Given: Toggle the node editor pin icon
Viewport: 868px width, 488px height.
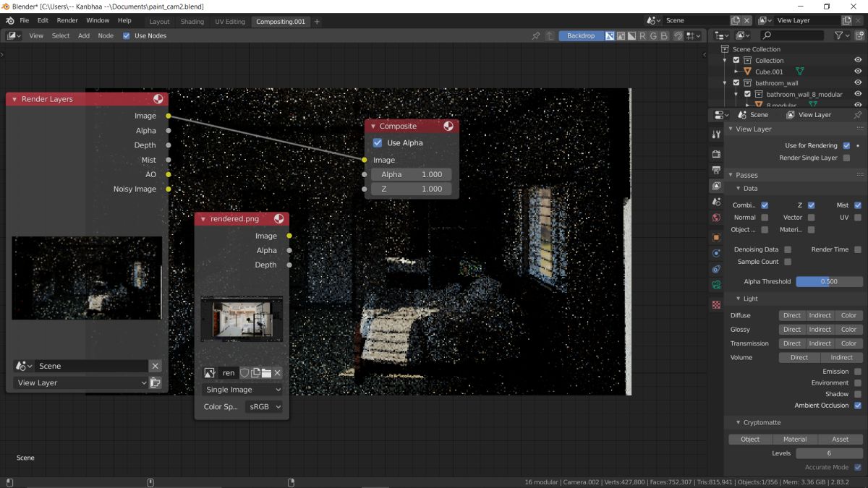Looking at the screenshot, I should (x=536, y=35).
